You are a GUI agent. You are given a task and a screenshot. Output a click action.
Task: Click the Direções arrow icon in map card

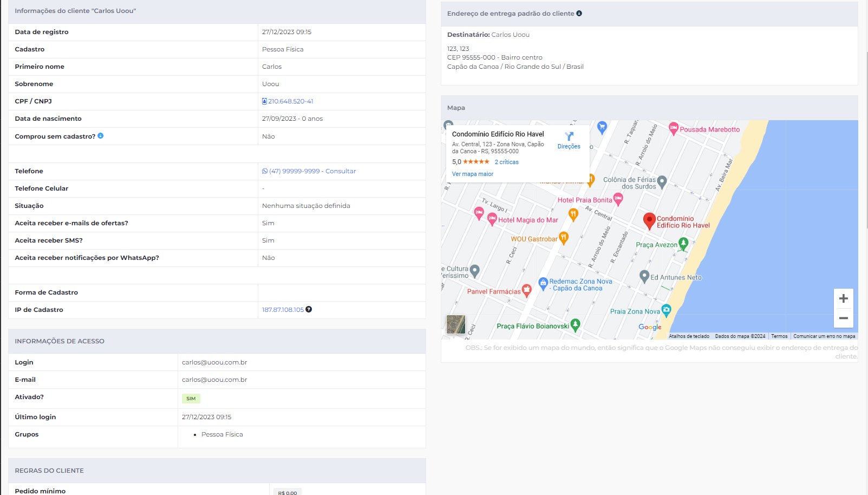(569, 136)
